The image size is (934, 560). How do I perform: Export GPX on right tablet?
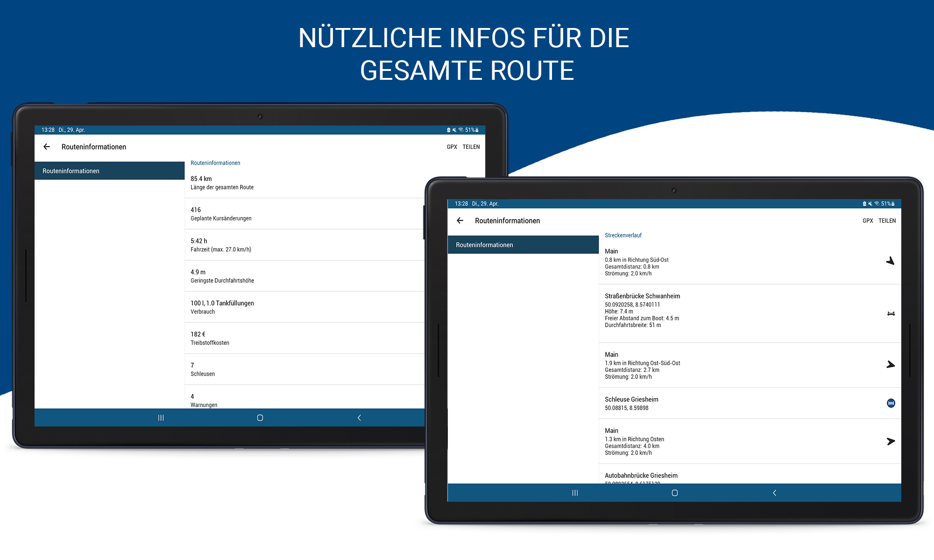[x=868, y=221]
